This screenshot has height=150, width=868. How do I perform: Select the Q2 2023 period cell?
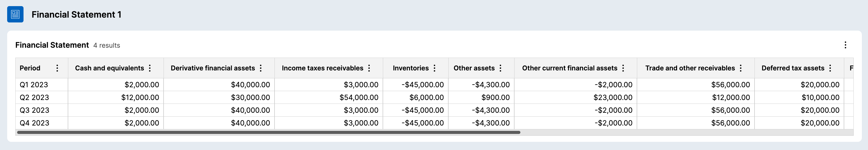click(34, 97)
